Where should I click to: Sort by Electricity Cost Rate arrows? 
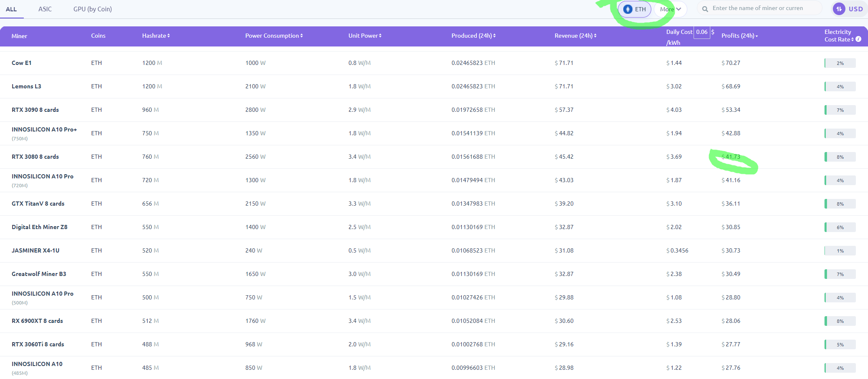pos(853,40)
